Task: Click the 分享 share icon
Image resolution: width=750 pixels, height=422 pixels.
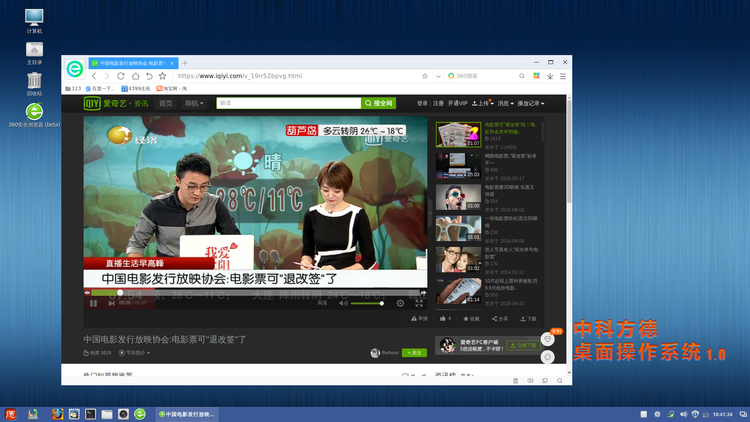Action: click(500, 319)
